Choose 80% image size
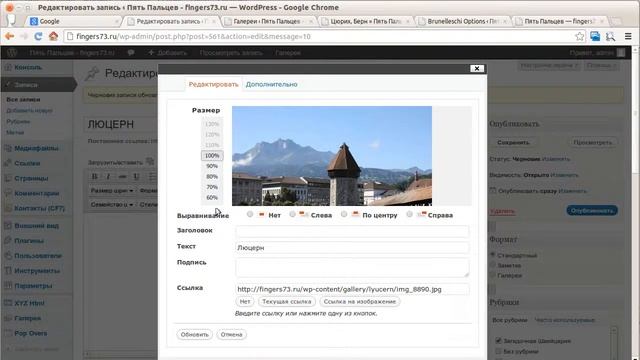Image resolution: width=640 pixels, height=360 pixels. coord(212,176)
